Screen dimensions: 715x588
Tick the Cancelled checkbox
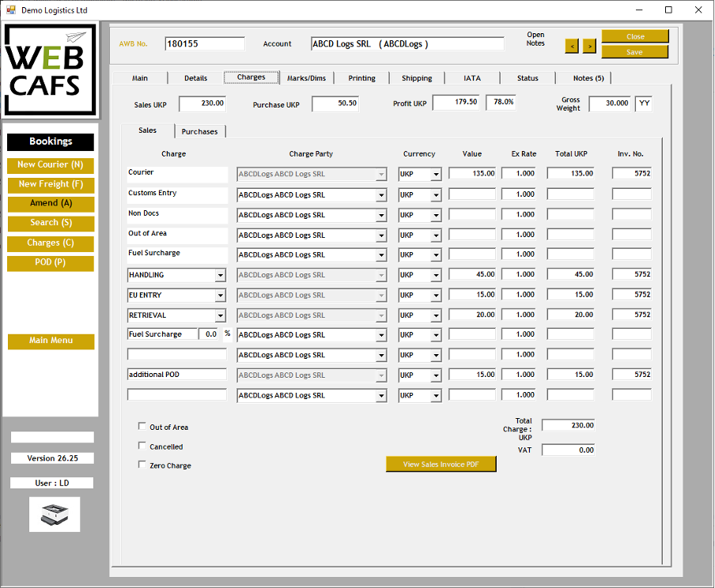pyautogui.click(x=142, y=447)
